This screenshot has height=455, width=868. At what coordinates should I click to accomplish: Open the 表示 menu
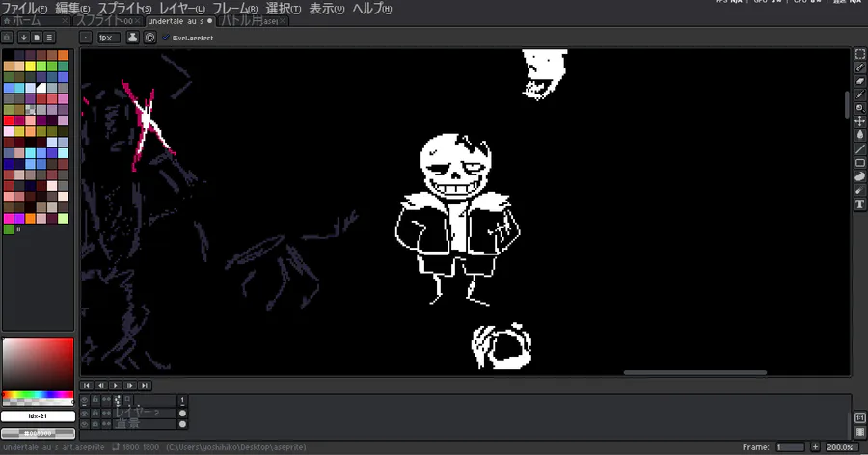click(x=327, y=9)
